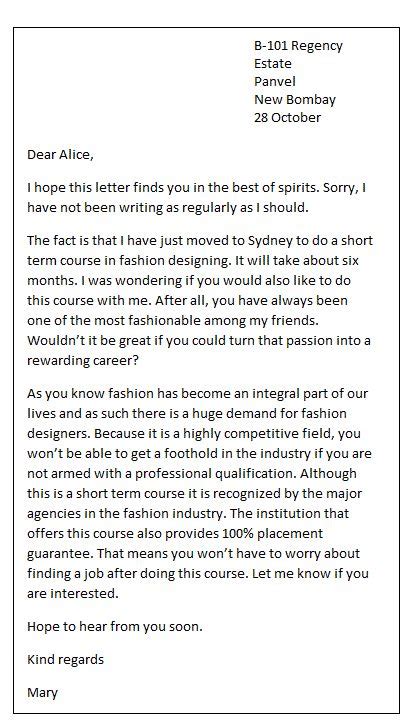This screenshot has height=722, width=408.
Task: Click the 'Dear Alice,' salutation
Action: (60, 155)
